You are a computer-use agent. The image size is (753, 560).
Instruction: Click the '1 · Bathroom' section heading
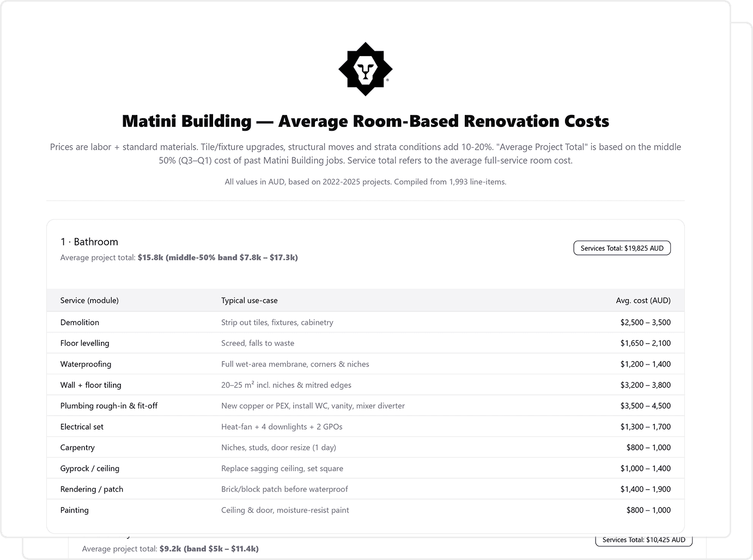point(89,242)
